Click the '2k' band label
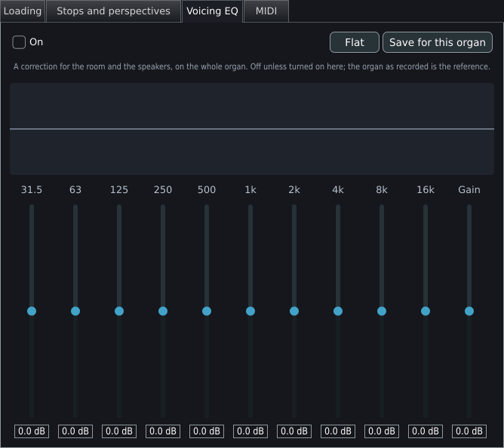This screenshot has height=448, width=504. pyautogui.click(x=294, y=189)
